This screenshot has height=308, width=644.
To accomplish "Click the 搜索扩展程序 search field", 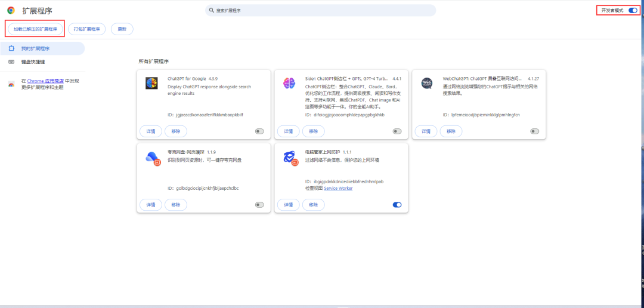I will 320,10.
